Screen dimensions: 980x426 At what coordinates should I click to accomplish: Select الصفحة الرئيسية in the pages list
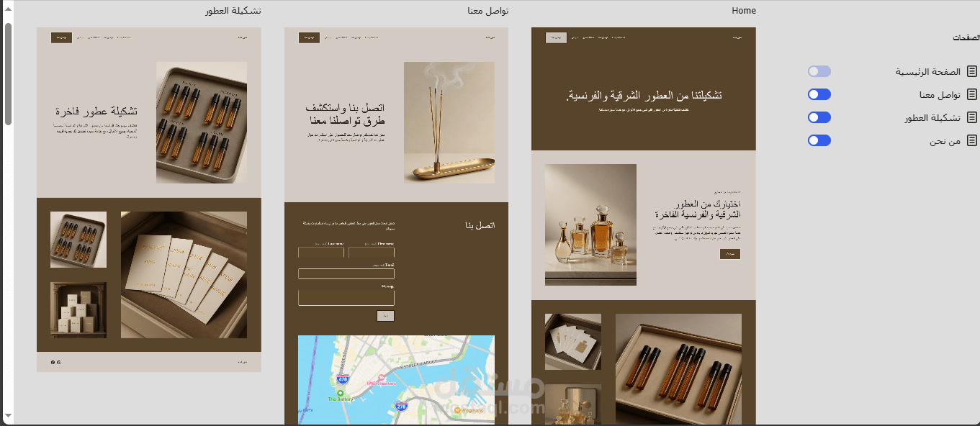click(x=928, y=71)
